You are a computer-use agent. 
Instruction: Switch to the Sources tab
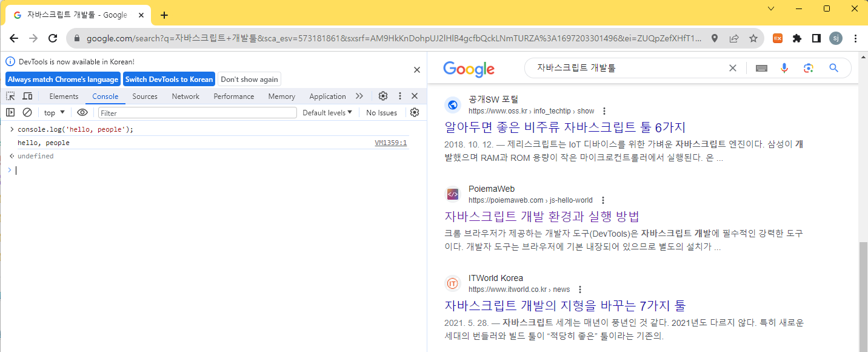pos(145,96)
